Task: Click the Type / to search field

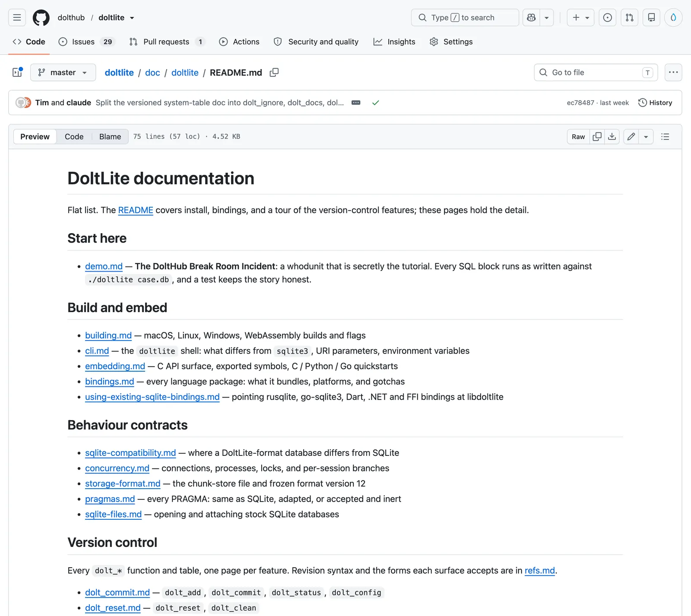Action: [465, 18]
